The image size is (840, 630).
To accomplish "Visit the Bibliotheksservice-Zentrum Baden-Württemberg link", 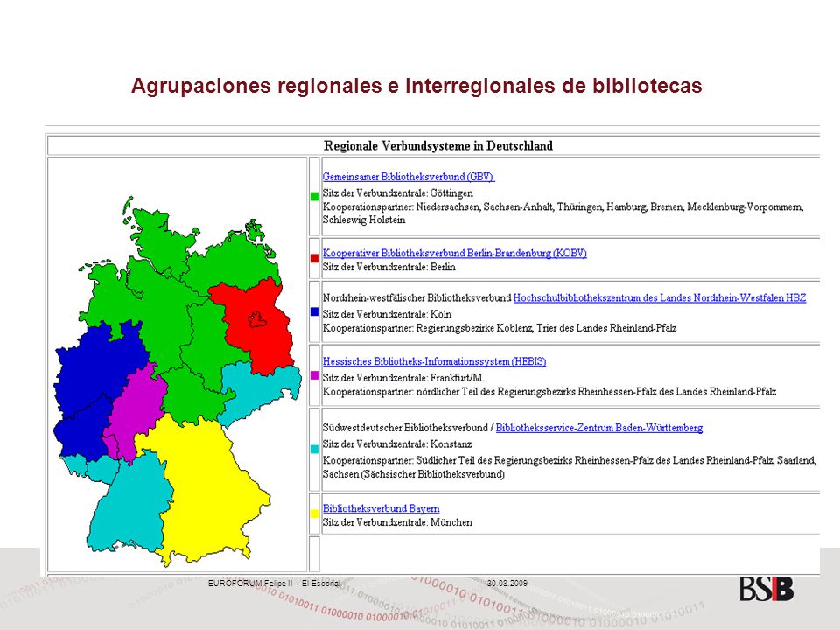I will [598, 428].
